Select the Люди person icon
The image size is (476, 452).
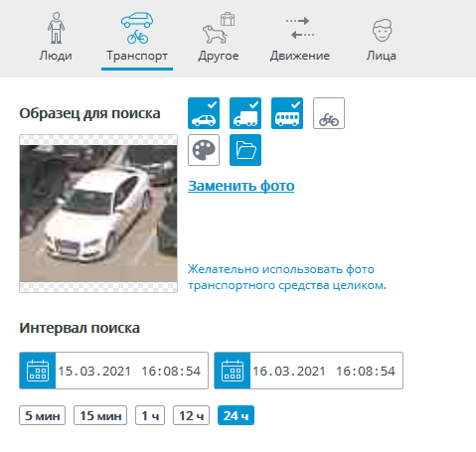tap(56, 28)
